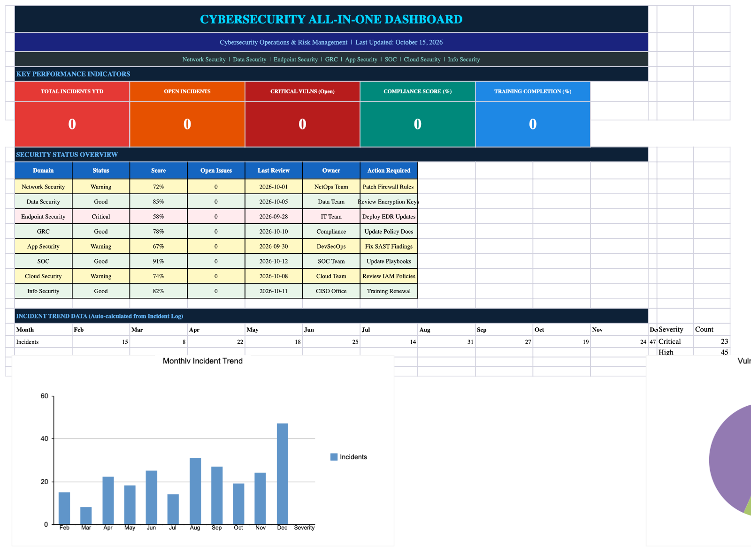
Task: Select the 31 incidents value for Aug
Action: 446,342
